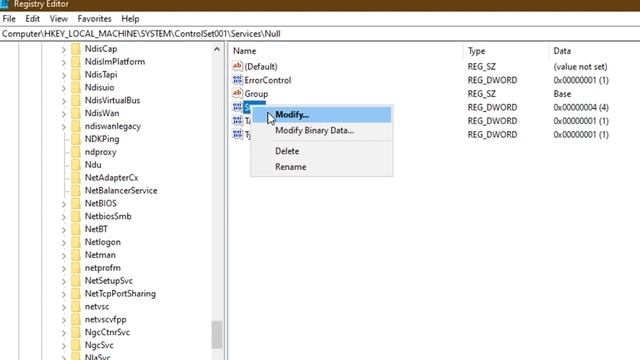Screen dimensions: 640x360
Task: Select the Group string value icon
Action: pos(237,93)
